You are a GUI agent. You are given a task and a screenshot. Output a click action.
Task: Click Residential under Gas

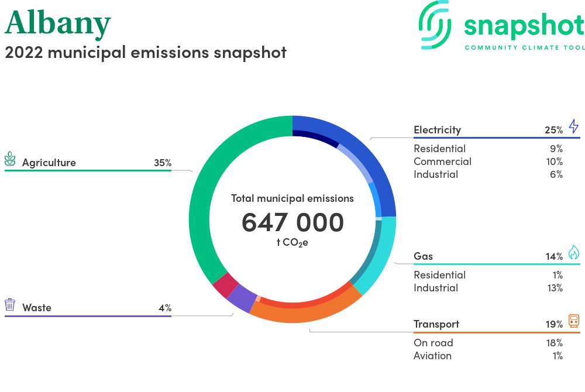[439, 275]
